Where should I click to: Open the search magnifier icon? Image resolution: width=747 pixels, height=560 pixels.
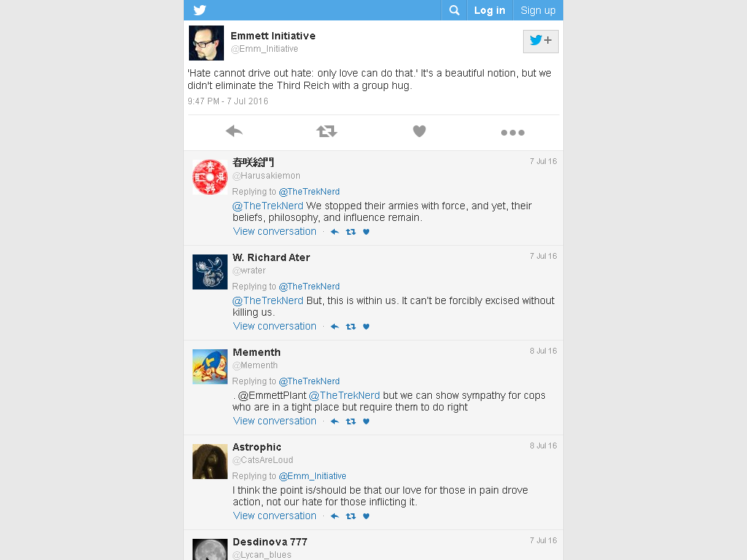point(454,10)
